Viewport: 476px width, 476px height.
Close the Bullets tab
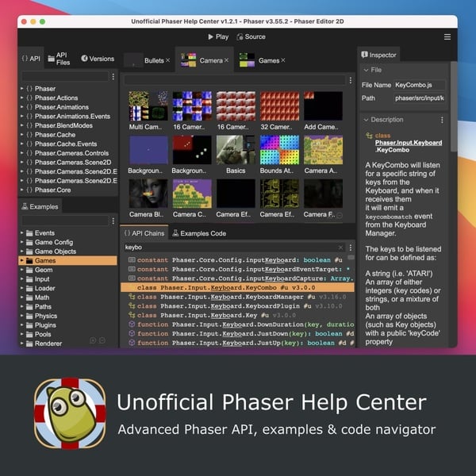click(167, 60)
